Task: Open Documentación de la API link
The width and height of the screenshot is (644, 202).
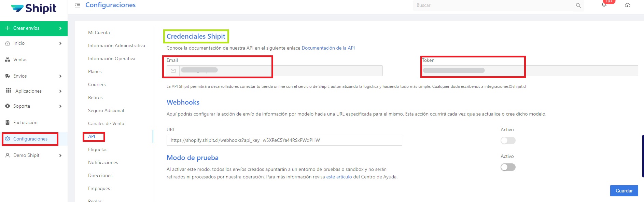Action: pyautogui.click(x=328, y=48)
